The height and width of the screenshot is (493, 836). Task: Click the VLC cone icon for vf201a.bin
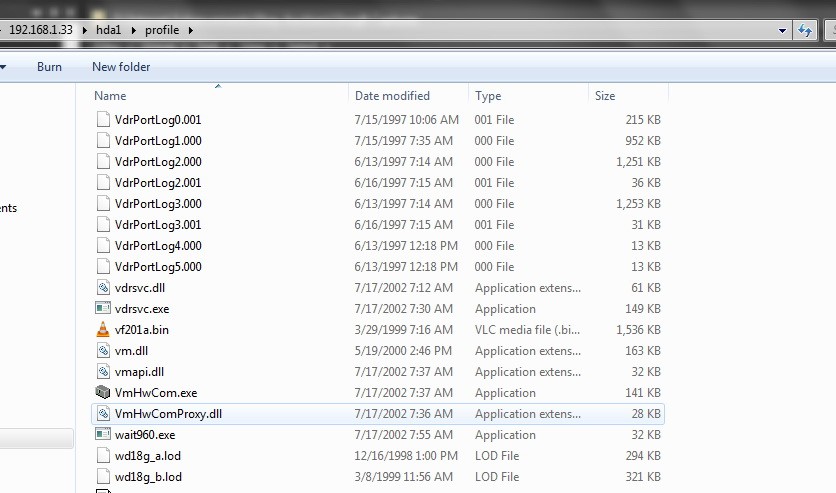(103, 330)
